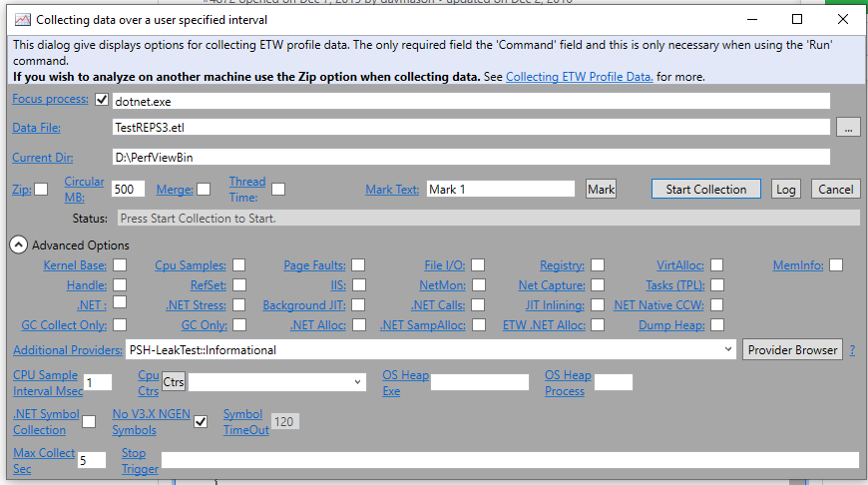Check the Tasks (TPL) option
The width and height of the screenshot is (868, 485).
click(x=717, y=285)
